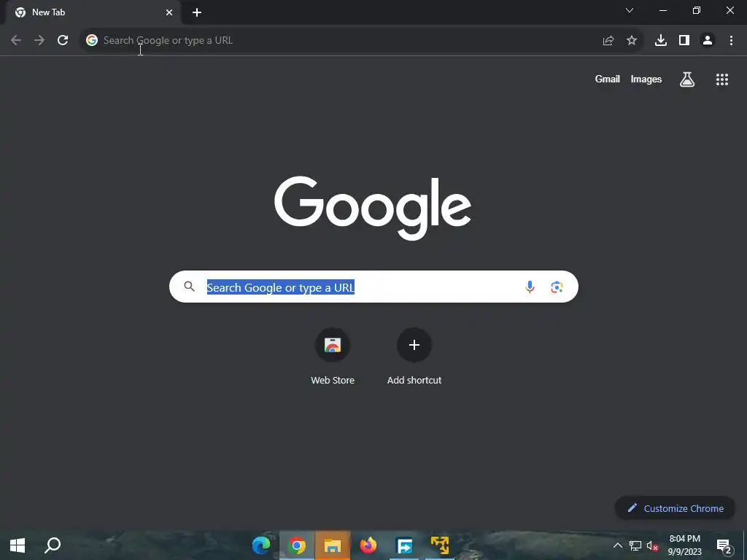Share this page icon in address bar

(x=608, y=41)
